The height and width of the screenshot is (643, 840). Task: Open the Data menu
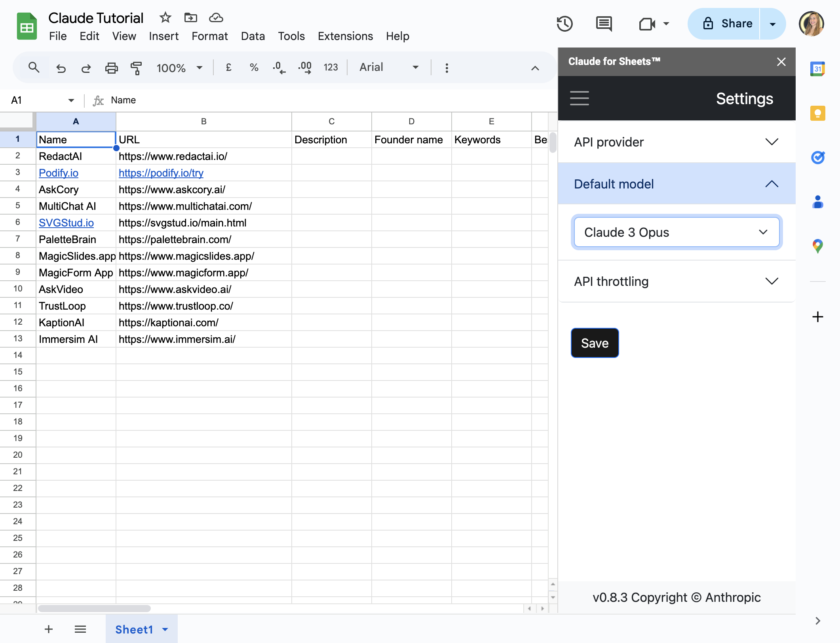[x=253, y=36]
